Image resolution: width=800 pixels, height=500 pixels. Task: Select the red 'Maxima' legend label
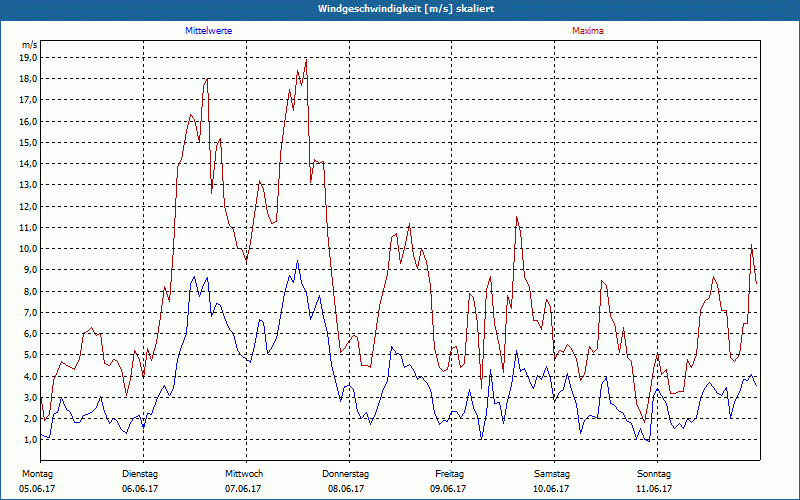(587, 31)
